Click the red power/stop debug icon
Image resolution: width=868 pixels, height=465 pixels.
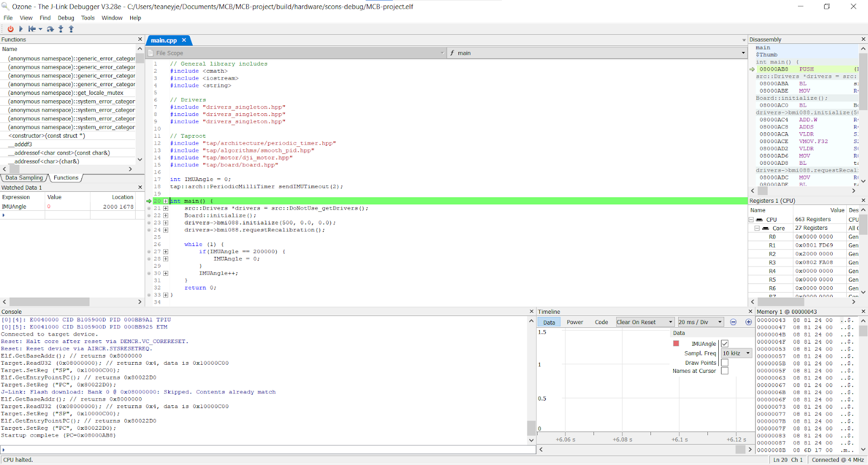10,29
